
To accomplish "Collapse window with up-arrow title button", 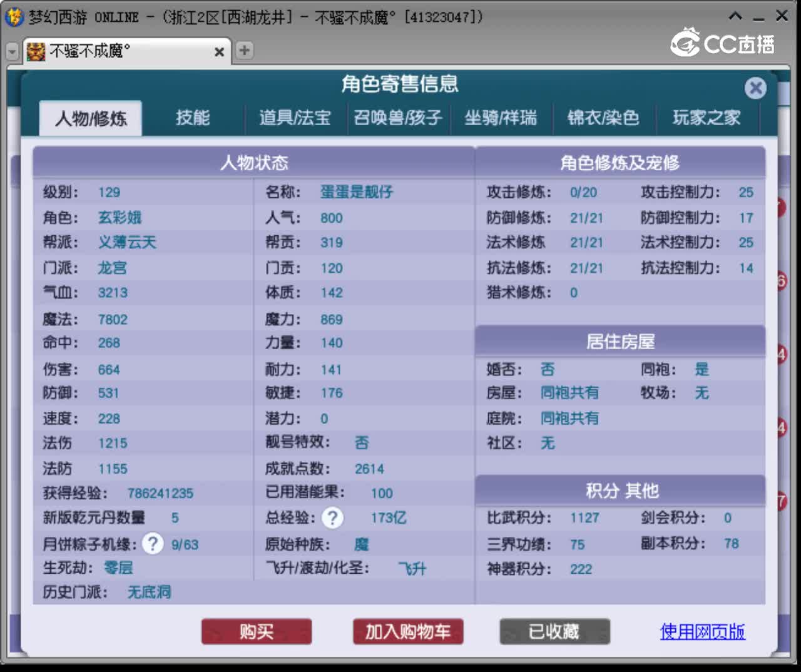I will pos(736,16).
